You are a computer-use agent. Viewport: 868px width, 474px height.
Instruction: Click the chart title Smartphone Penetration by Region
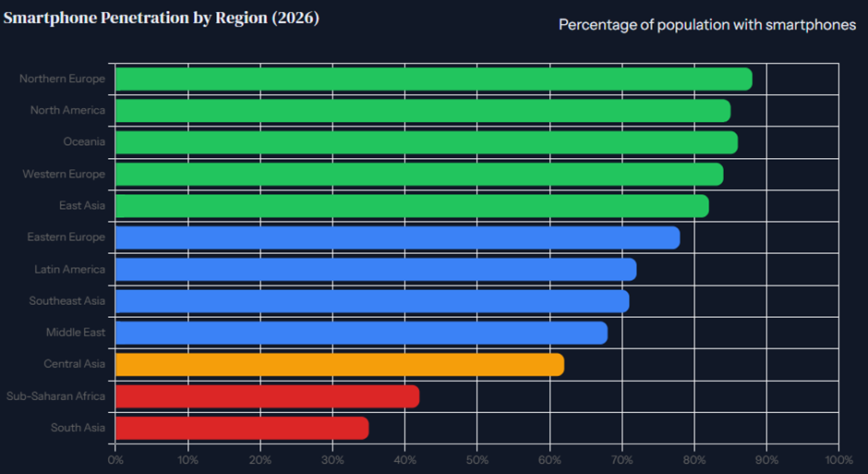click(x=161, y=18)
